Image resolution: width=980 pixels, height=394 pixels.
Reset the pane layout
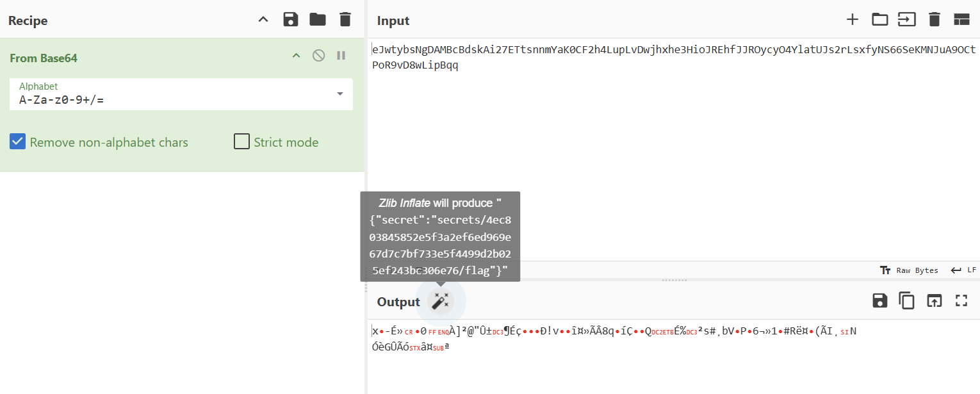961,20
